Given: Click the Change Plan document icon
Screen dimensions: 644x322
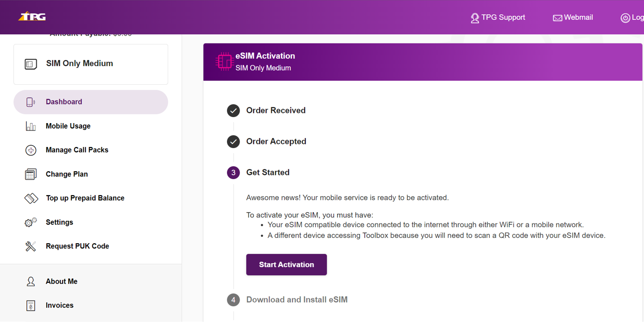Looking at the screenshot, I should click(30, 174).
